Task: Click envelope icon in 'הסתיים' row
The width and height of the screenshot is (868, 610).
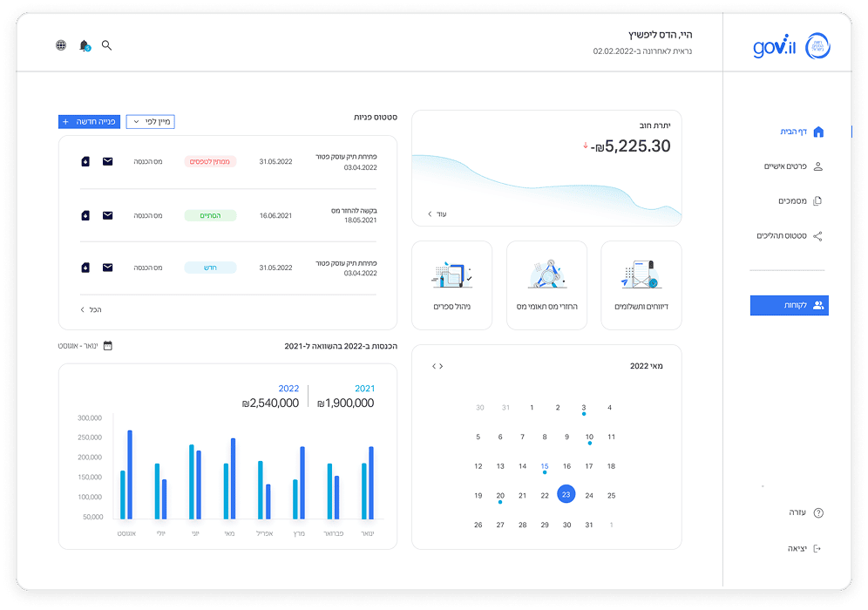Action: 107,215
